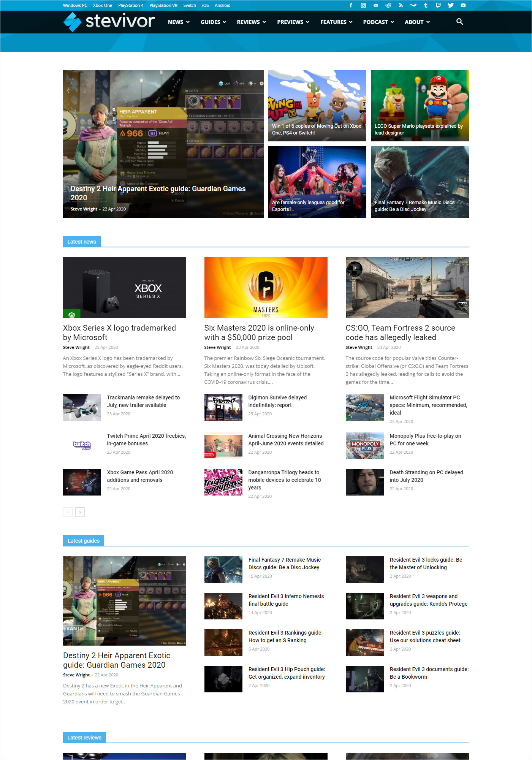The height and width of the screenshot is (760, 532).
Task: Select Xbox One in top bar
Action: [x=103, y=5]
